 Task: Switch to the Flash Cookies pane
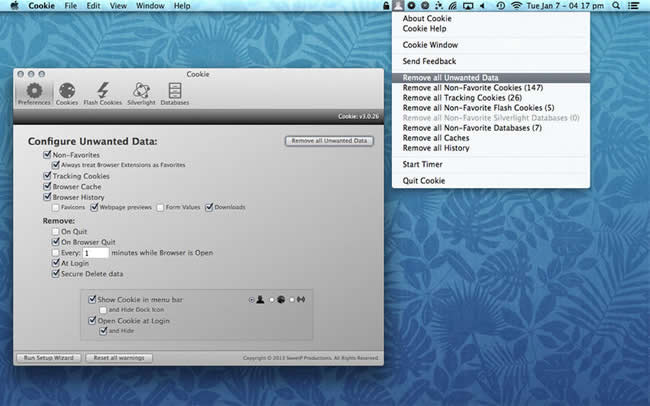pyautogui.click(x=103, y=93)
